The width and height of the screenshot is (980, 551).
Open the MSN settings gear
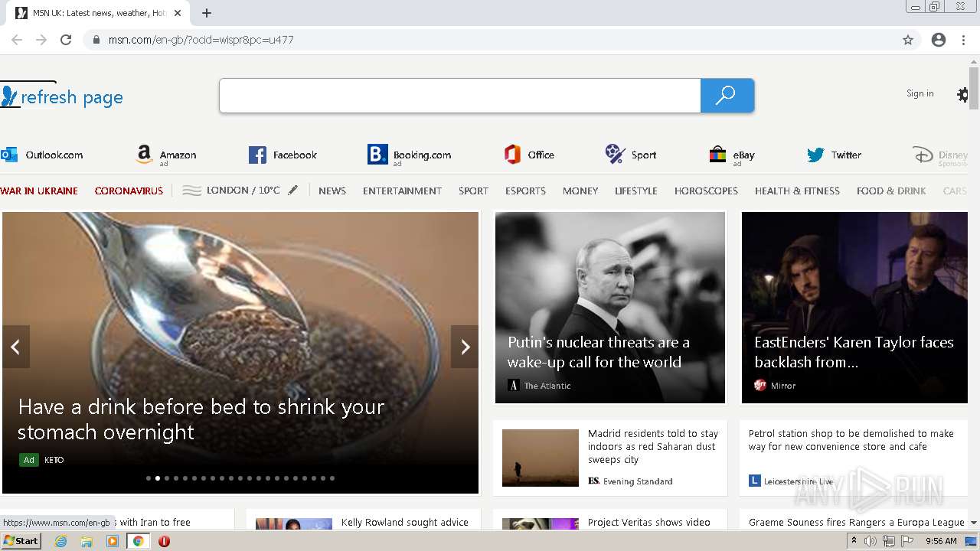962,95
